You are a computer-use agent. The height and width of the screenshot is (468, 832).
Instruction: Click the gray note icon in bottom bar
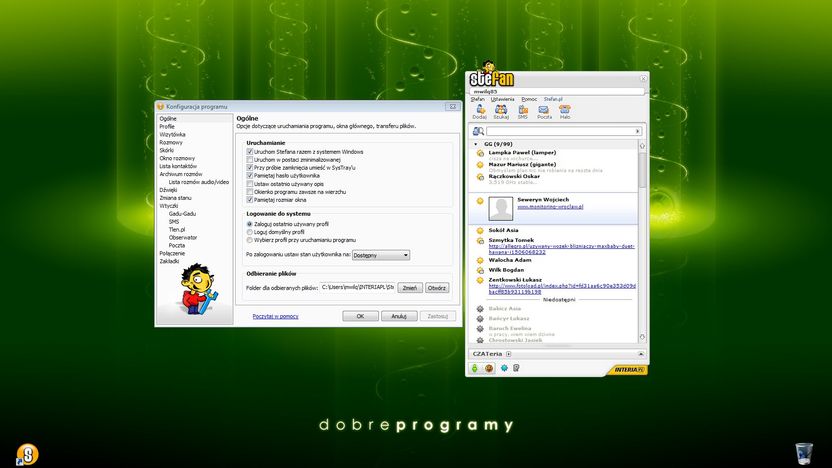click(516, 368)
